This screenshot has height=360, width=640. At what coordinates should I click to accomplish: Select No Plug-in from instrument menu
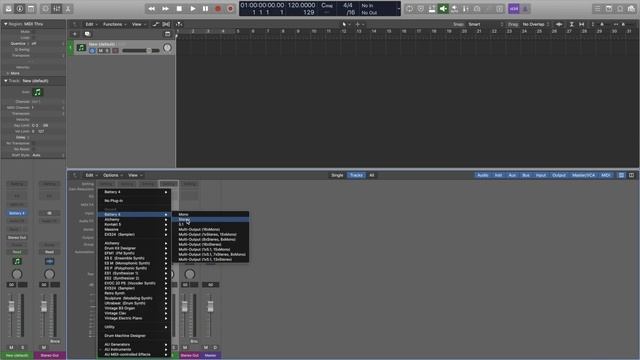[134, 201]
